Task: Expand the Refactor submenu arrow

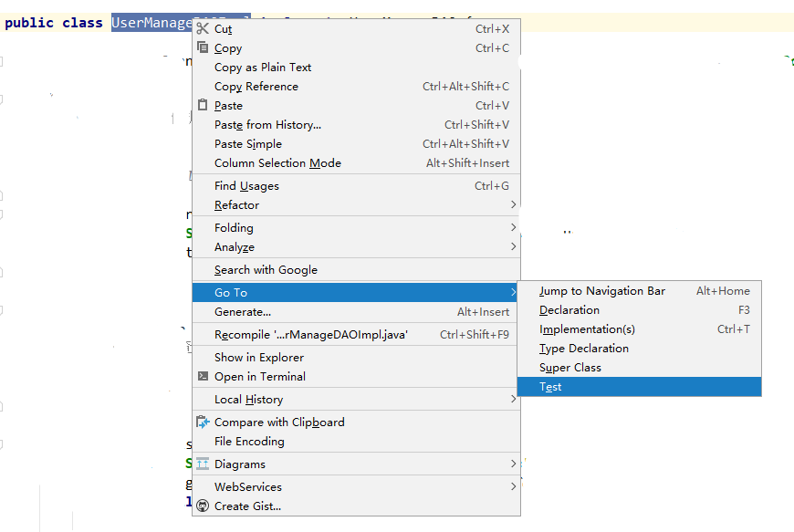Action: (x=513, y=204)
